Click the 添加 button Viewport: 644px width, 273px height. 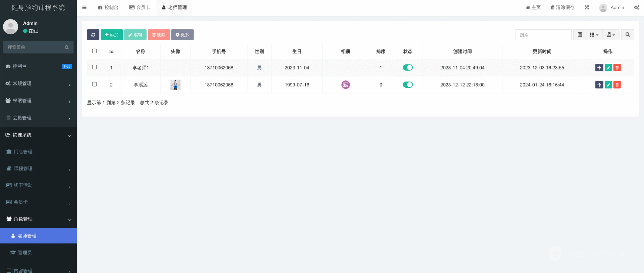111,35
